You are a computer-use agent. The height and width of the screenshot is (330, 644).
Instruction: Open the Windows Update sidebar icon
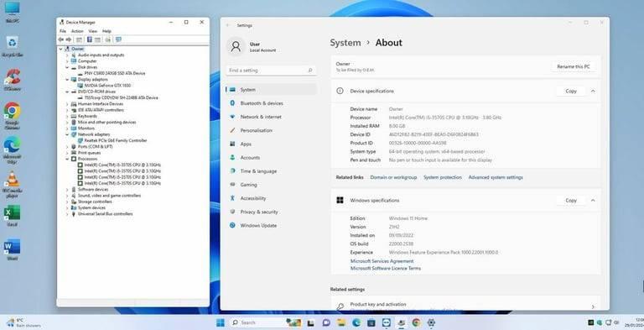tap(232, 226)
